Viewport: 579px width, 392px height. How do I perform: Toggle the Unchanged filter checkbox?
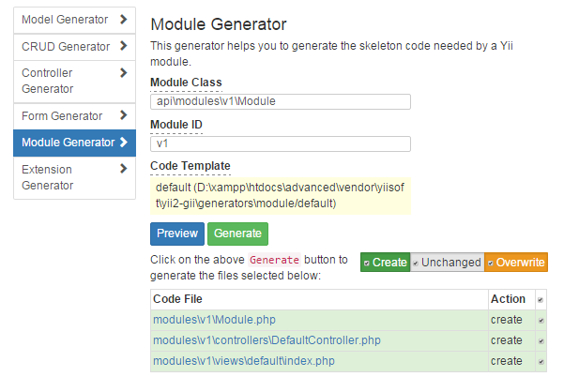[x=416, y=264]
